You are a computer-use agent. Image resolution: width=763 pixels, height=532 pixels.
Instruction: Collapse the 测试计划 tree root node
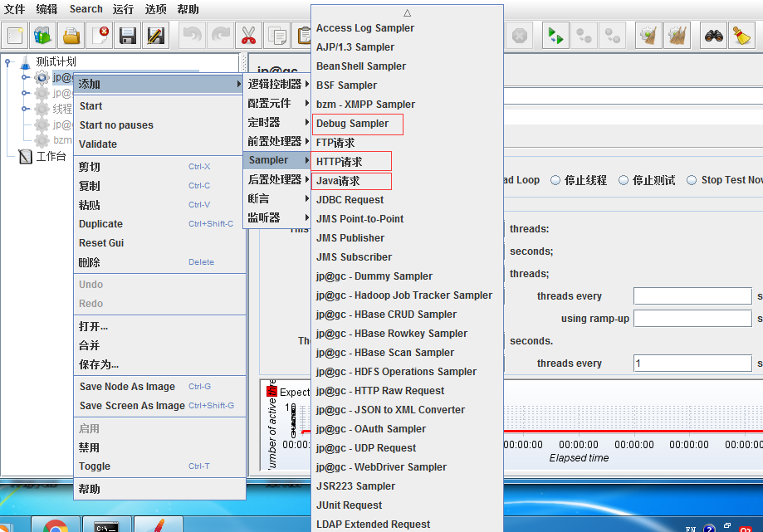[7, 62]
